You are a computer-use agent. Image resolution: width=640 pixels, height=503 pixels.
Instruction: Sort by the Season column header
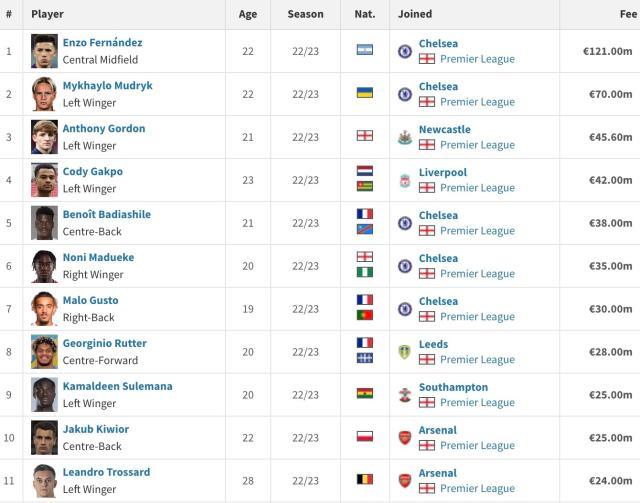coord(305,14)
